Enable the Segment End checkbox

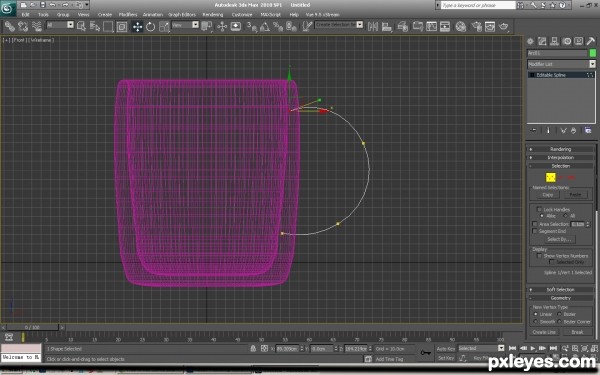(535, 231)
